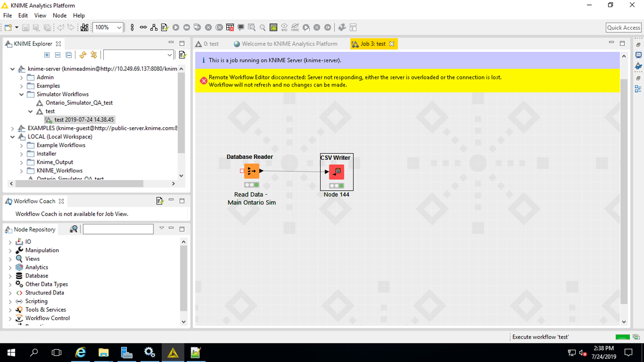
Task: Expand the Examples folder on knime-server
Action: click(x=22, y=86)
